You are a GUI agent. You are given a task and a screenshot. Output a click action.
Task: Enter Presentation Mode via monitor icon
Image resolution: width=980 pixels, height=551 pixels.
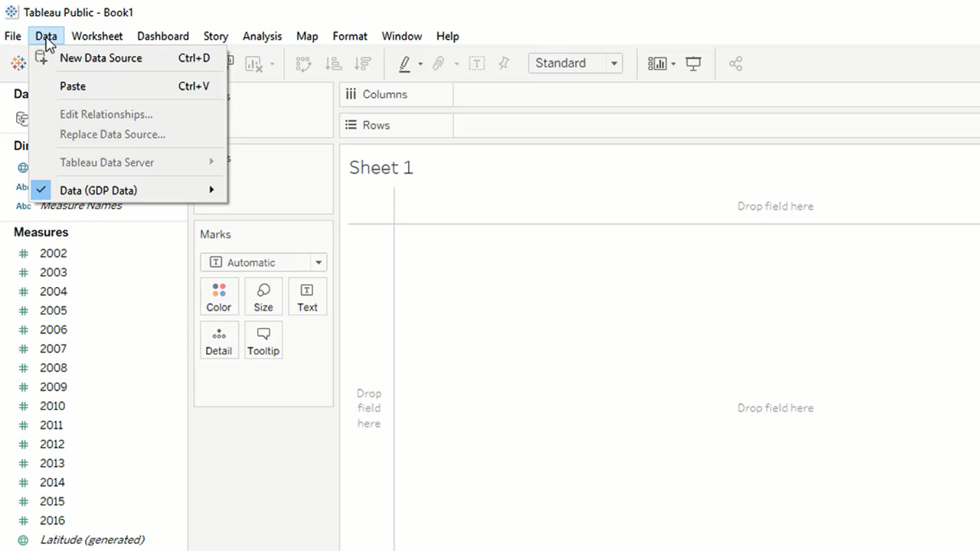tap(694, 64)
